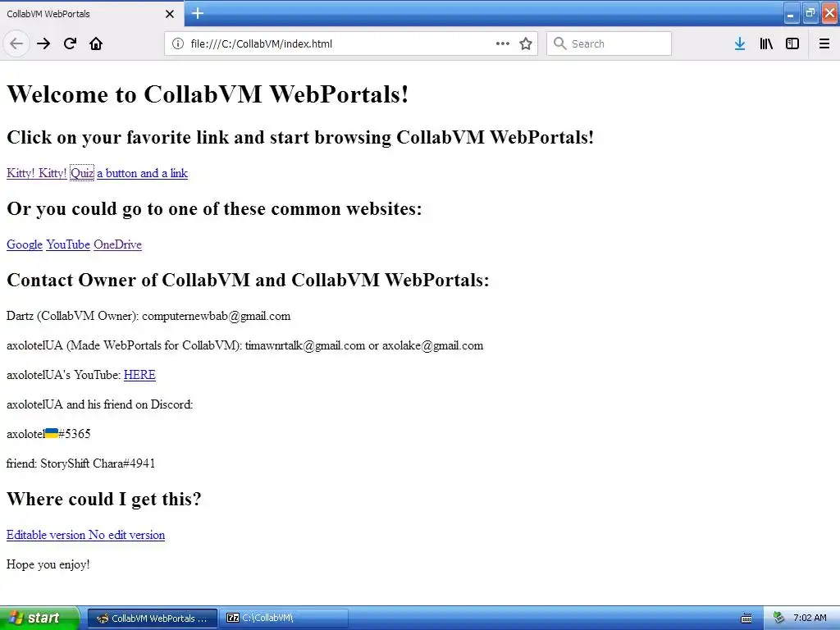840x630 pixels.
Task: Restore down the browser window
Action: pos(810,13)
